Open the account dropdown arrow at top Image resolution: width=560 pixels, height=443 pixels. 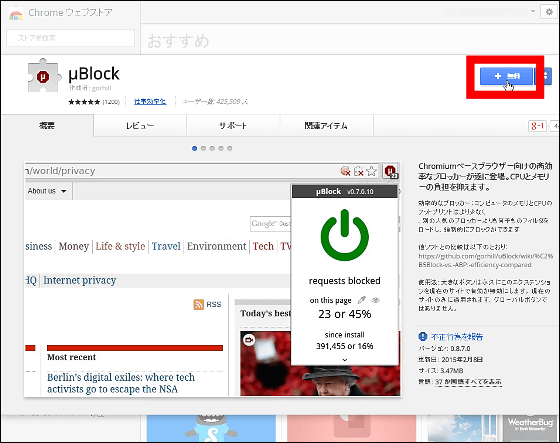532,11
